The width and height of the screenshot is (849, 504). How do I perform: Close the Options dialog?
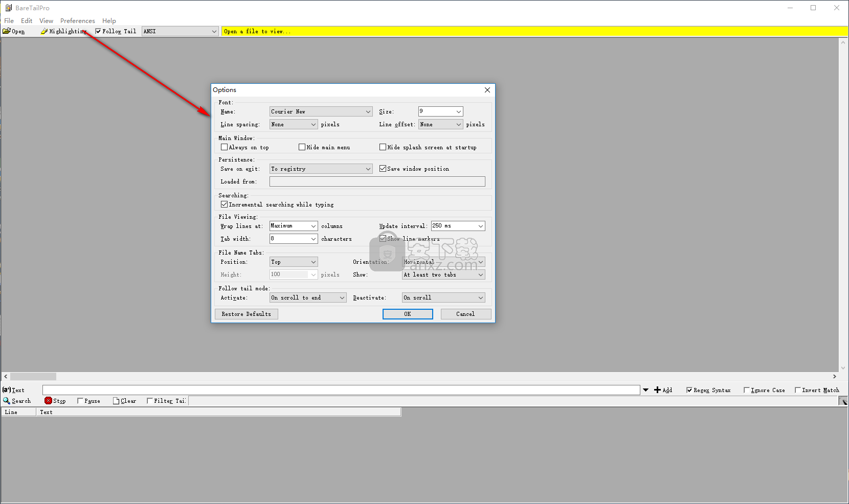(x=487, y=90)
